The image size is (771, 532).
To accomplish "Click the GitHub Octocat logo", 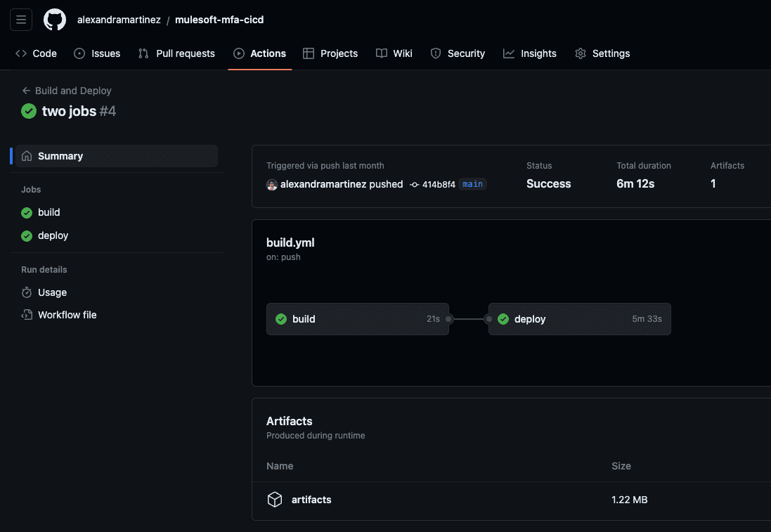I will click(55, 20).
